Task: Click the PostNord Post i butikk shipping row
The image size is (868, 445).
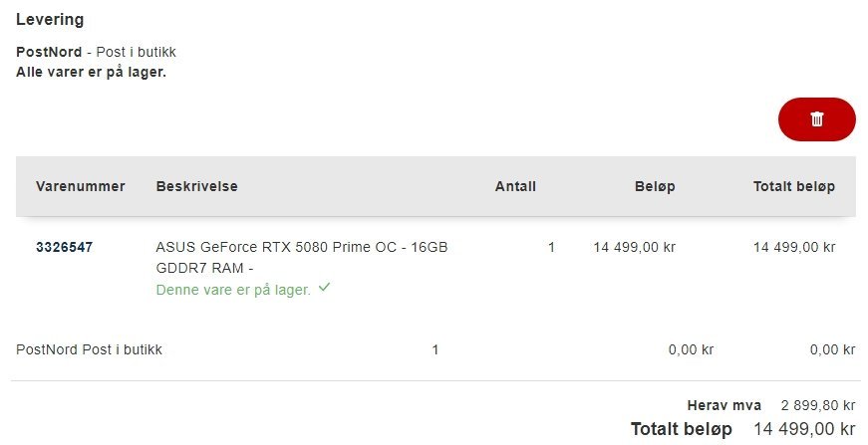Action: coord(90,349)
